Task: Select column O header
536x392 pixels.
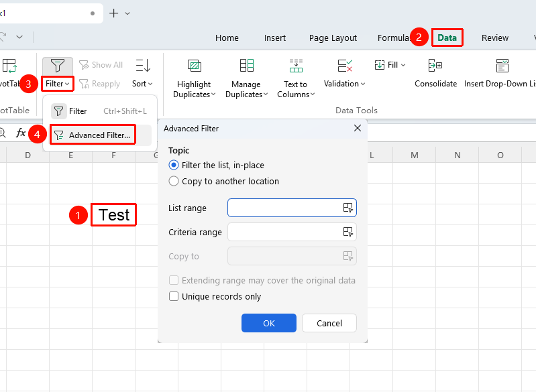Action: tap(500, 155)
